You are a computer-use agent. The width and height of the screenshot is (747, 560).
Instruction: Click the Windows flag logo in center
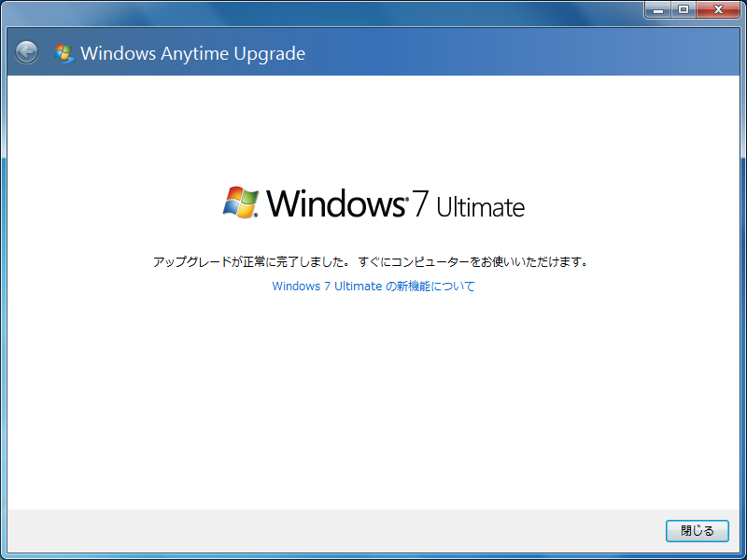click(x=241, y=201)
